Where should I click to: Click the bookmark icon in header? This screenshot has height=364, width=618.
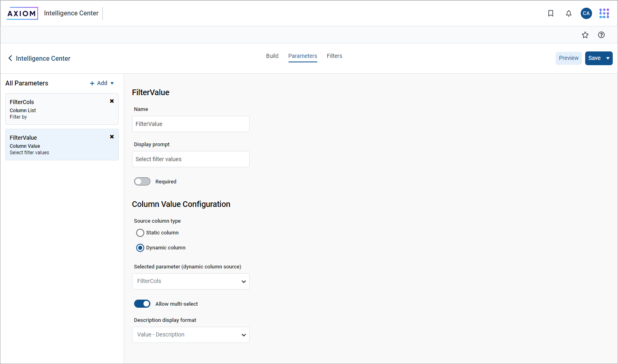[x=550, y=13]
